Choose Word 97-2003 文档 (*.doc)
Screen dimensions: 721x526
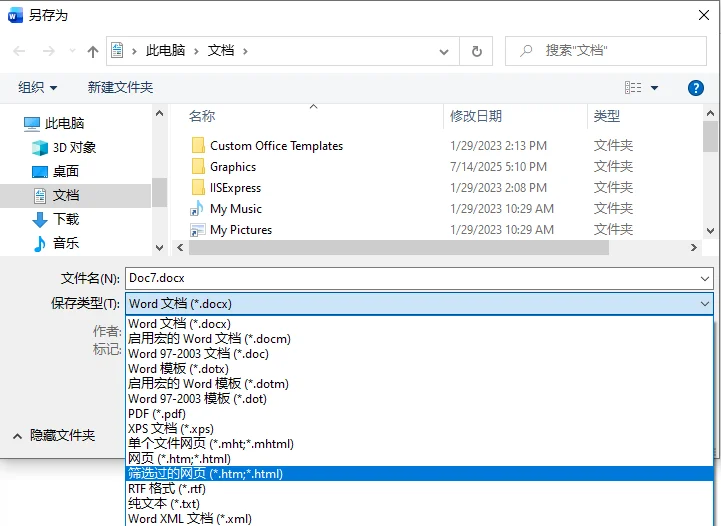pos(419,354)
